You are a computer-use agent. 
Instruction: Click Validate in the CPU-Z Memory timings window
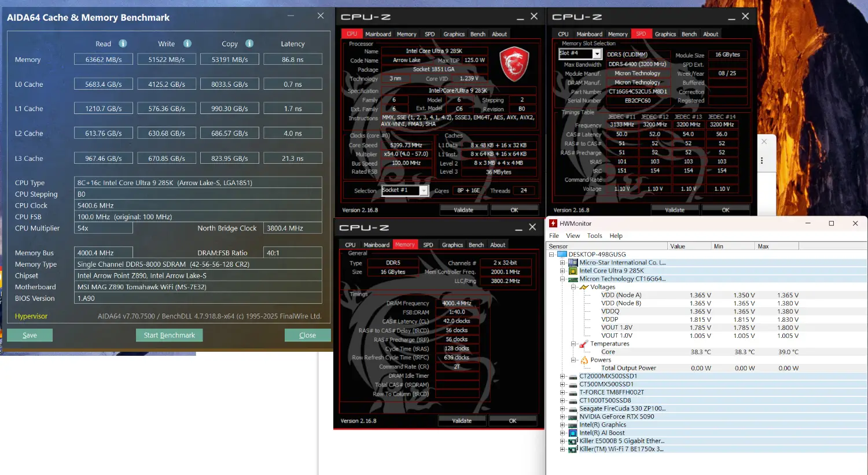click(462, 421)
